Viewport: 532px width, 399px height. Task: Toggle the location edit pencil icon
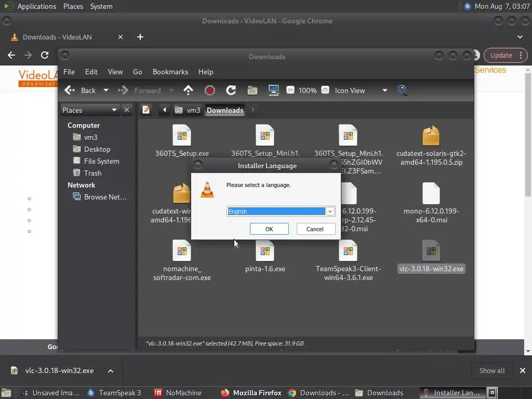[x=146, y=110]
